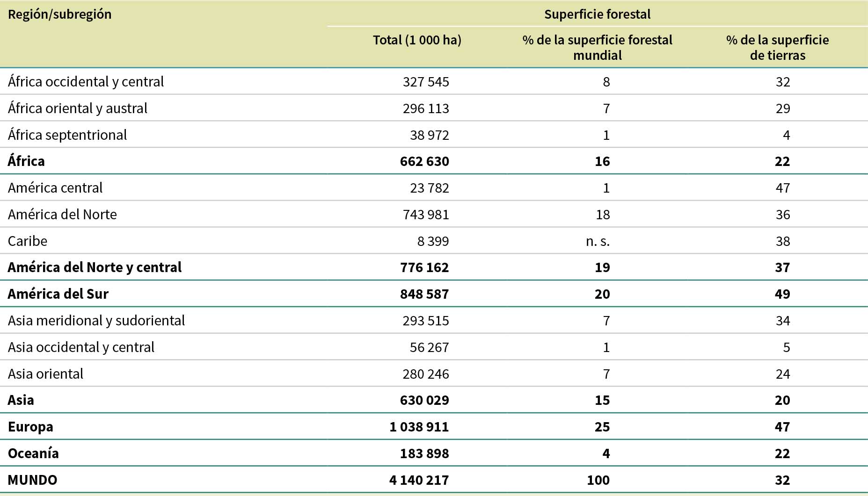Select the "América del Norte y central" label
This screenshot has width=868, height=496.
pyautogui.click(x=95, y=267)
